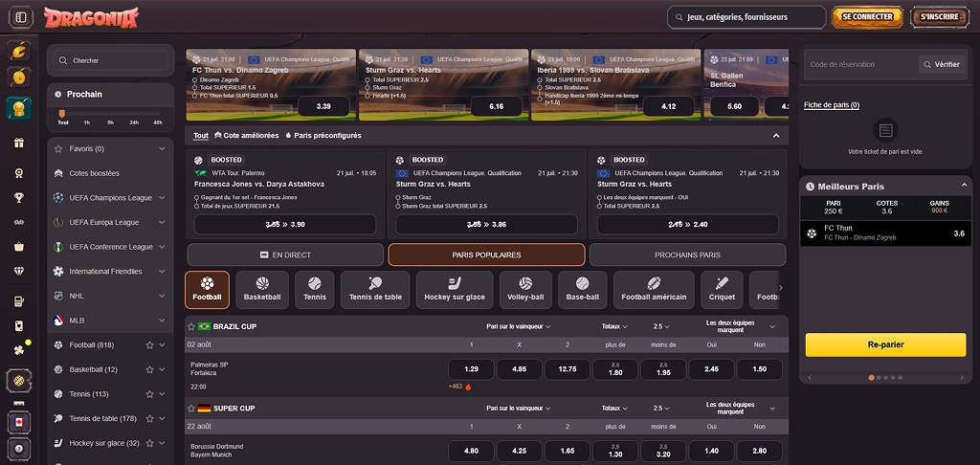This screenshot has width=980, height=465.
Task: Open Brazil Cup Pari sur le vainqueur dropdown
Action: [519, 326]
